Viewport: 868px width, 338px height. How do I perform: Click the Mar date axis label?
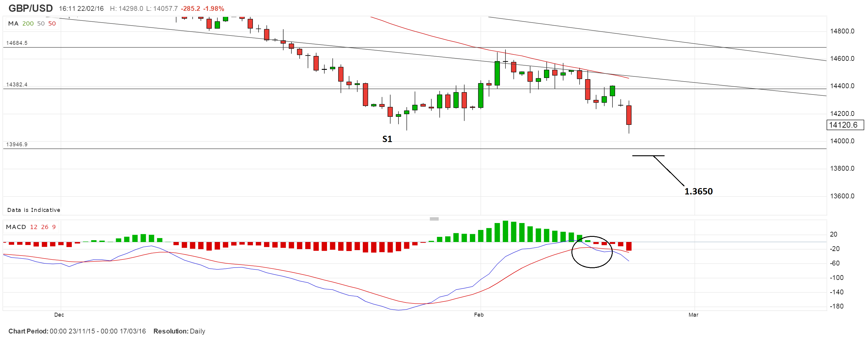pyautogui.click(x=693, y=315)
